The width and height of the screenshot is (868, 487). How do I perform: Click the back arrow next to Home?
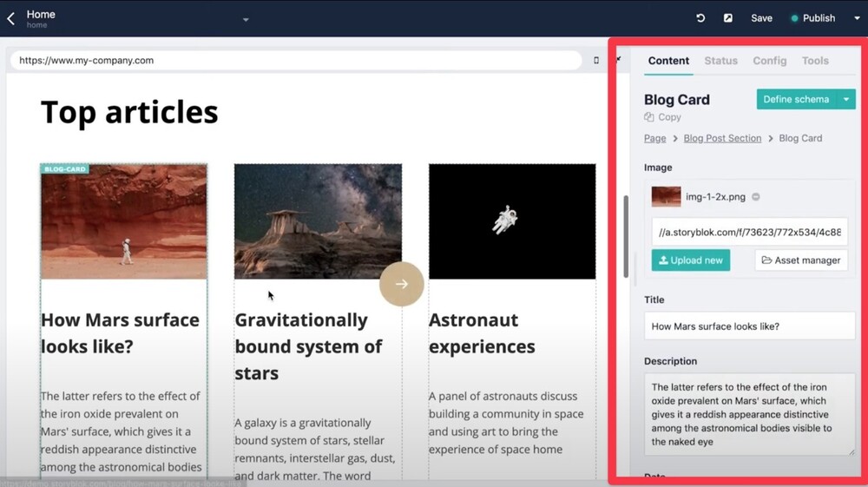(11, 18)
